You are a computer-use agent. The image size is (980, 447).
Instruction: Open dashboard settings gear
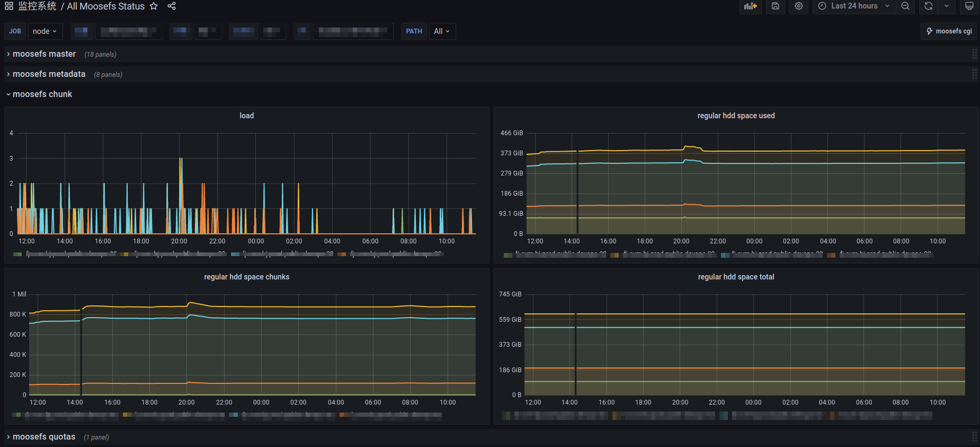tap(799, 6)
